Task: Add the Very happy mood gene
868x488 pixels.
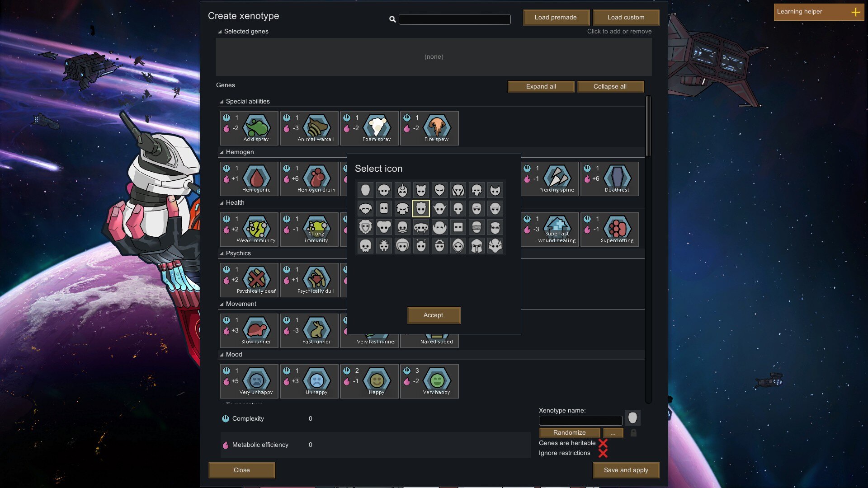Action: [x=429, y=381]
